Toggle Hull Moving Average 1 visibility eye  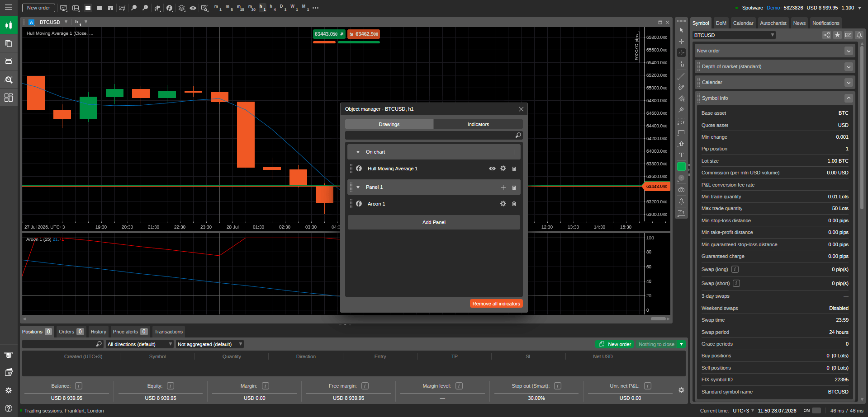(492, 169)
